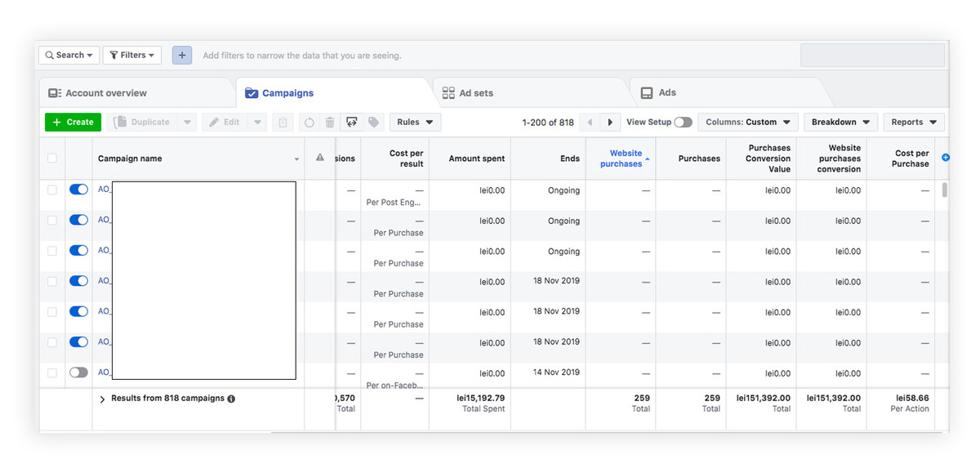
Task: Click the green Create button
Action: coord(73,123)
